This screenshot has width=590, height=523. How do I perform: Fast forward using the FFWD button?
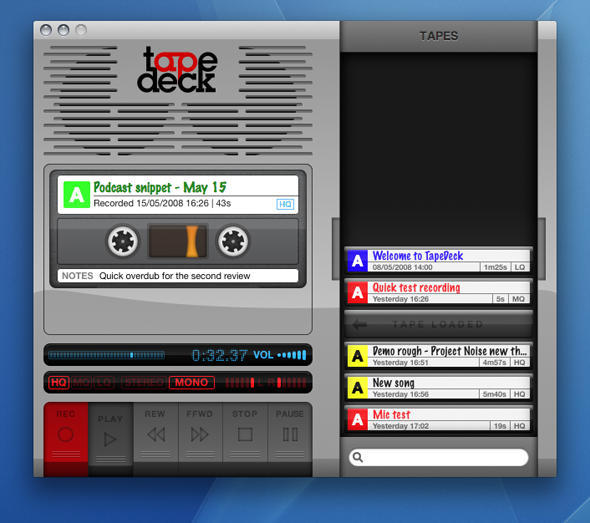point(200,433)
